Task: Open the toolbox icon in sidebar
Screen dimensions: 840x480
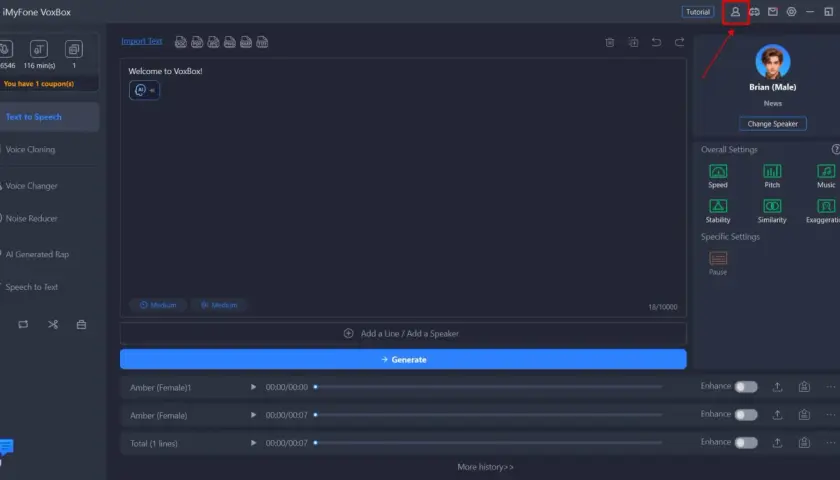Action: click(81, 325)
